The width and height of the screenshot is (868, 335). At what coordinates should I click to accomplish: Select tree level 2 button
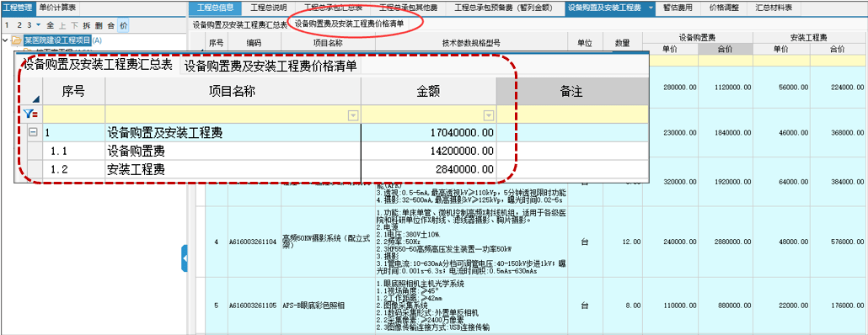pos(19,25)
